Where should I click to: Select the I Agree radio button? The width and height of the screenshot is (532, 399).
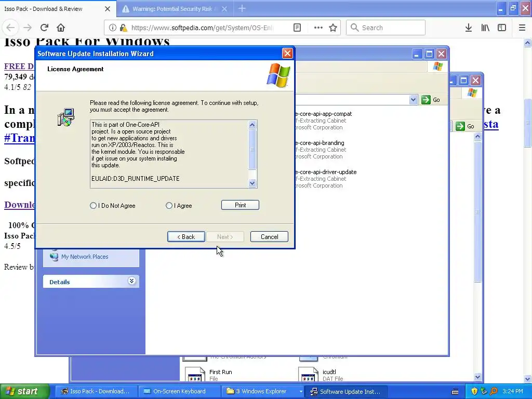(x=169, y=206)
